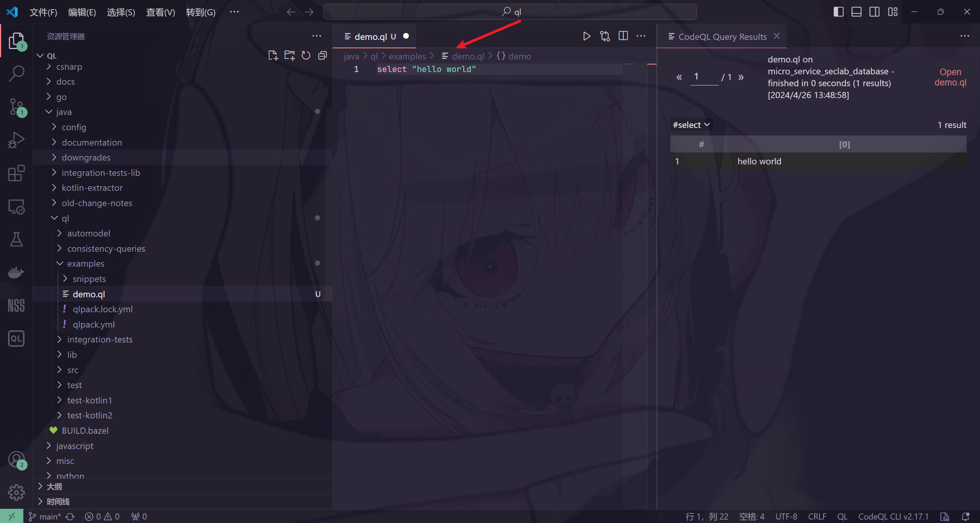Image resolution: width=980 pixels, height=523 pixels.
Task: Click the results page number field
Action: 704,77
